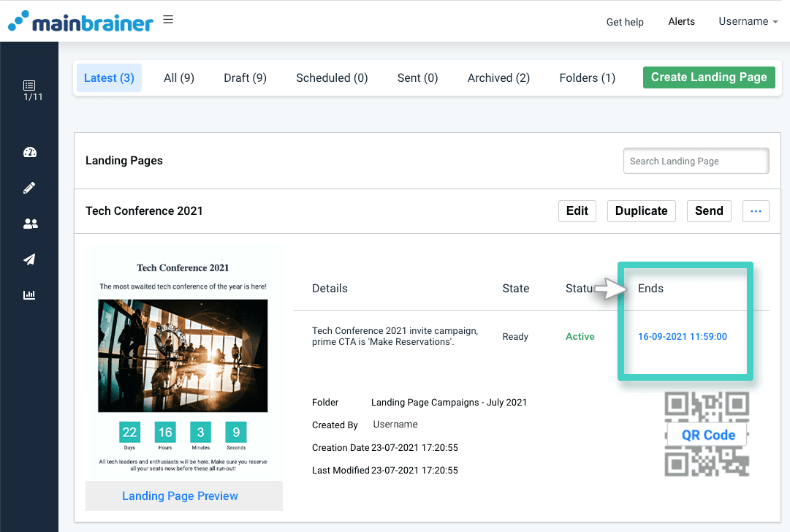Open the QR Code for the landing page
Image resolution: width=790 pixels, height=532 pixels.
[x=707, y=434]
